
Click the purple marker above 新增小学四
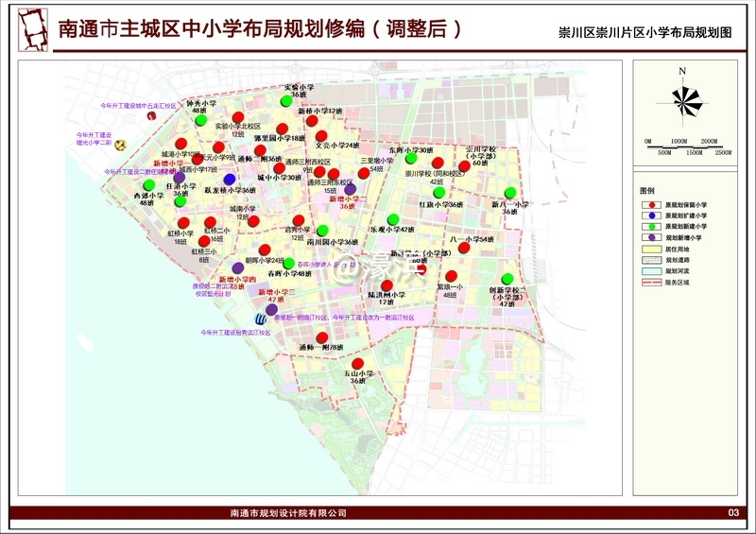pyautogui.click(x=238, y=268)
